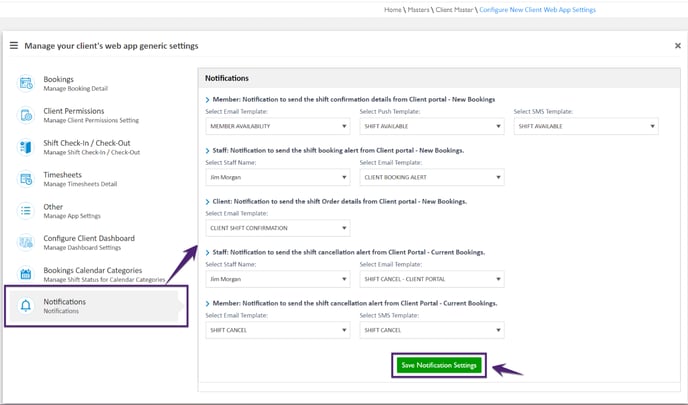
Task: Open the Shift Available SMS template dropdown
Action: pos(585,127)
